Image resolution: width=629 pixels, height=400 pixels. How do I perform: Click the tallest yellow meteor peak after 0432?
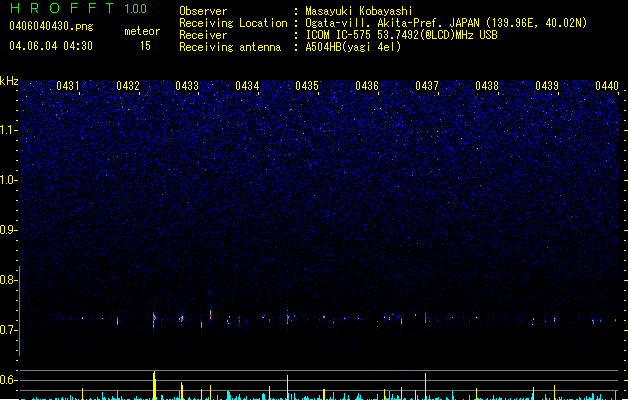(154, 385)
